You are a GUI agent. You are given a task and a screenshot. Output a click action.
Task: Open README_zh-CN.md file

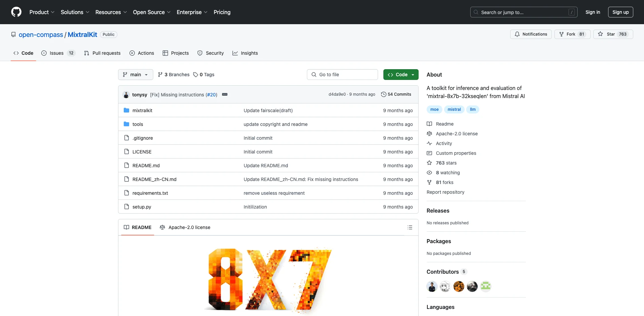154,179
